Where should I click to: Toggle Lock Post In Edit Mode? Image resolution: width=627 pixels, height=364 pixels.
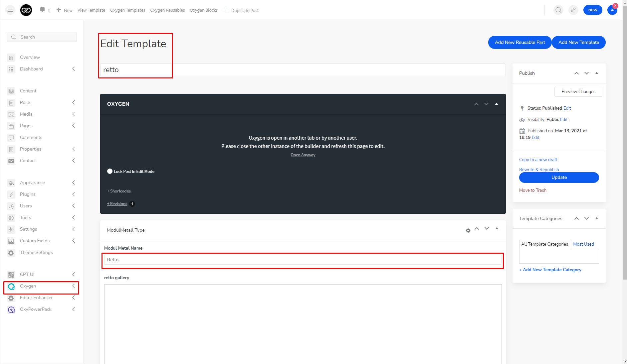(110, 171)
